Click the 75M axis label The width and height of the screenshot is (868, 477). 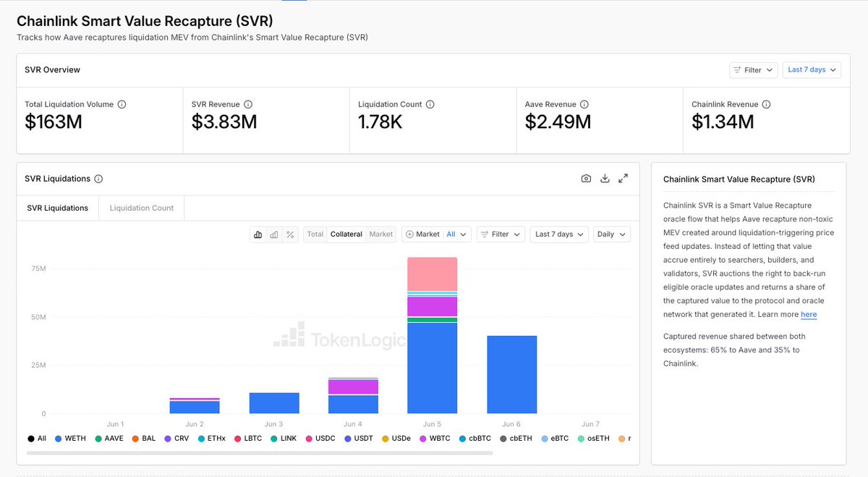tap(39, 269)
